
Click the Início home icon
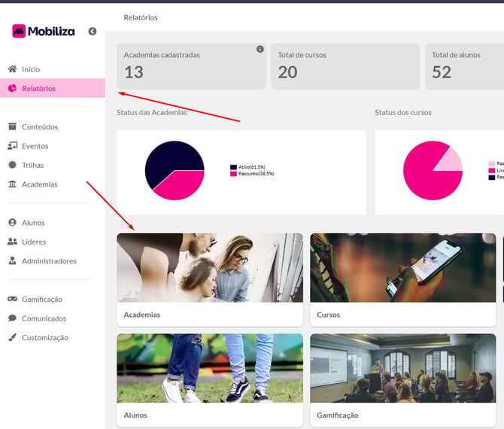click(12, 69)
